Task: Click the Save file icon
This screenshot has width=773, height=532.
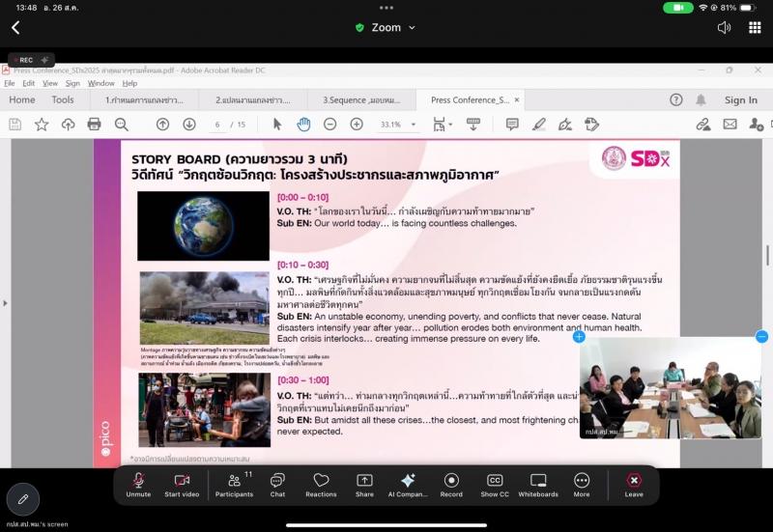Action: point(14,125)
